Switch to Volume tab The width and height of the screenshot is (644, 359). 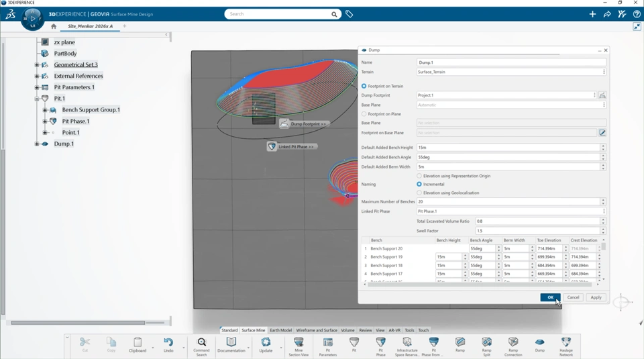pyautogui.click(x=347, y=330)
